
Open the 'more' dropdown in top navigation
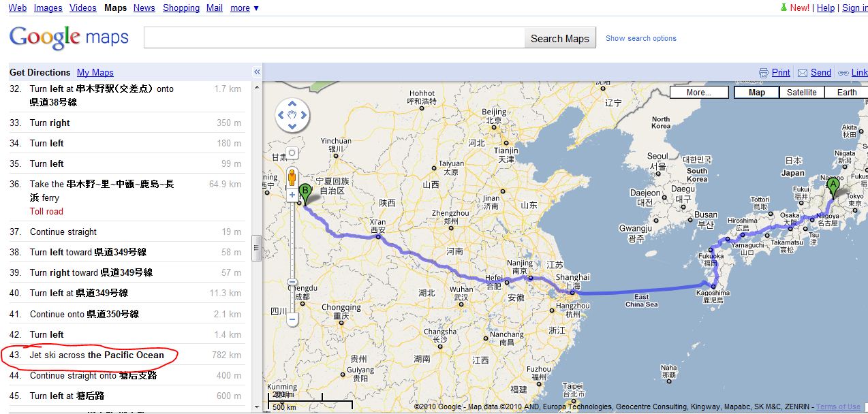point(245,8)
